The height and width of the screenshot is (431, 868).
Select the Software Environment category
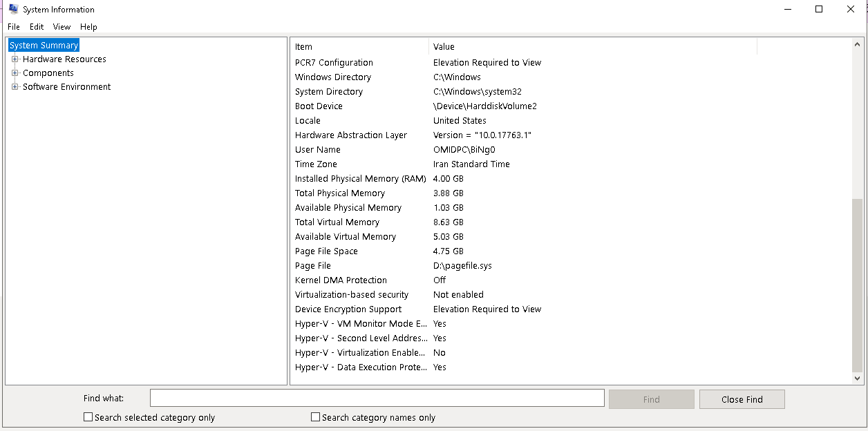(66, 87)
